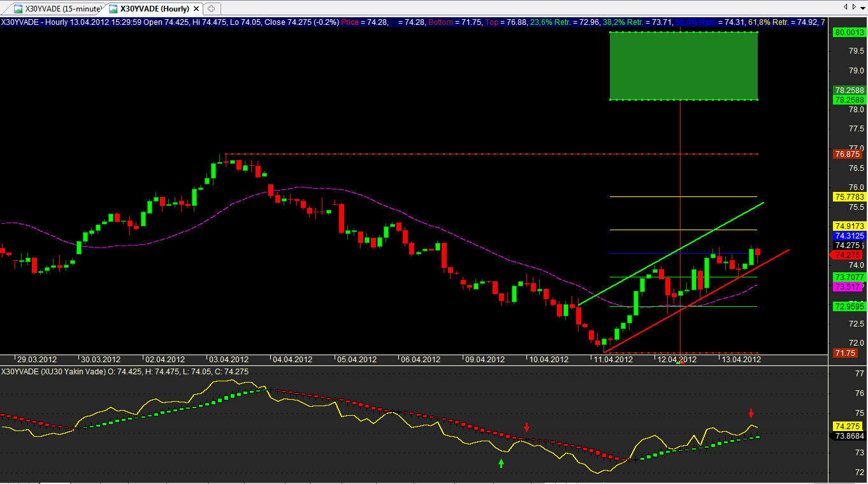Select the red lower channel trendline

[x=697, y=301]
